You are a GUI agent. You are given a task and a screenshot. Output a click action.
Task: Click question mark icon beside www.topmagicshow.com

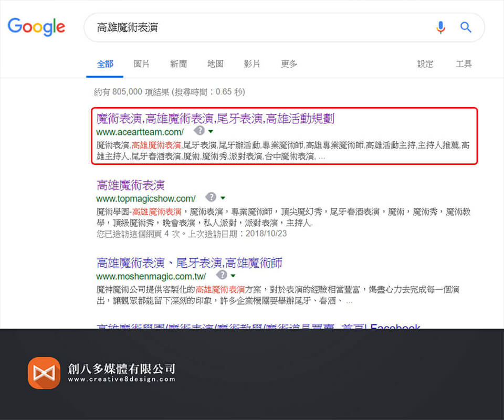coord(211,197)
